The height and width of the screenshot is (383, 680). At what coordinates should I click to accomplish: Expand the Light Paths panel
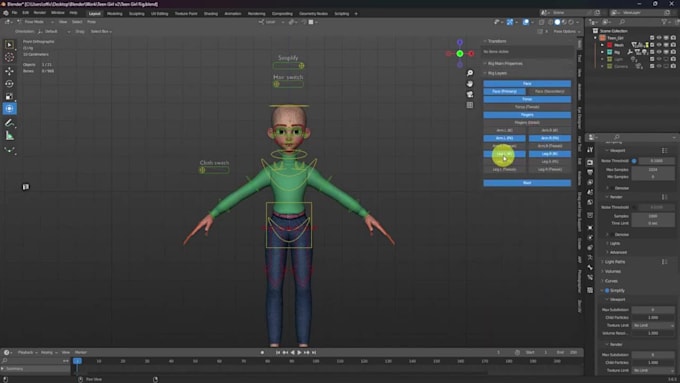point(614,262)
